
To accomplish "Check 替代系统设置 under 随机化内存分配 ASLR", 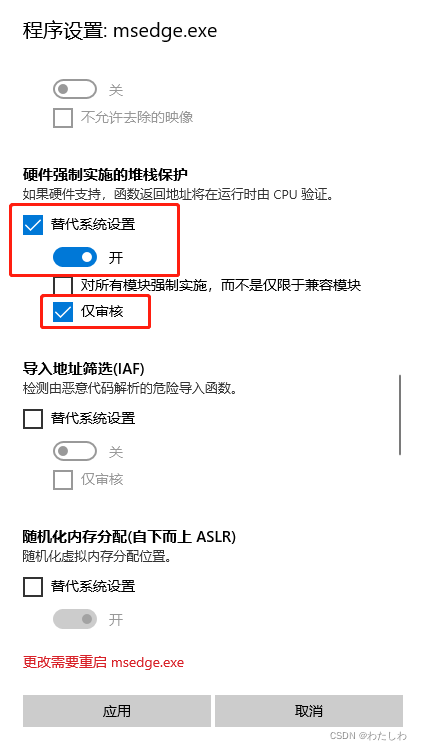I will 33,586.
